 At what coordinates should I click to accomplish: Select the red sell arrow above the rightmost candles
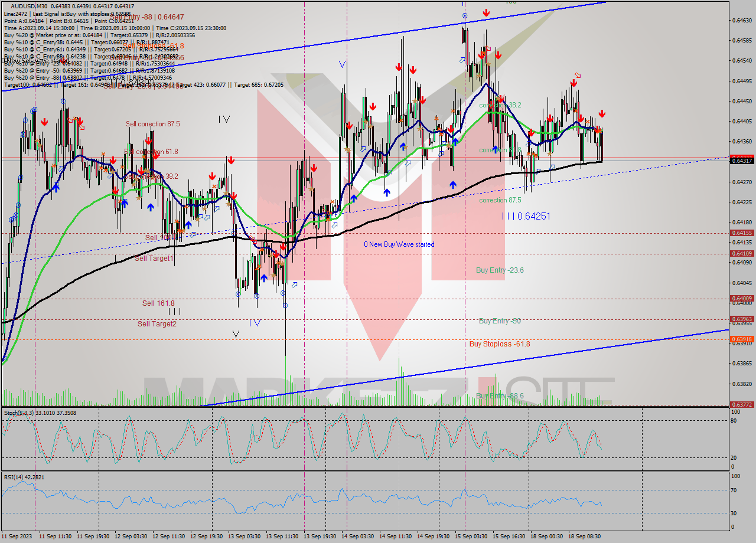coord(601,113)
